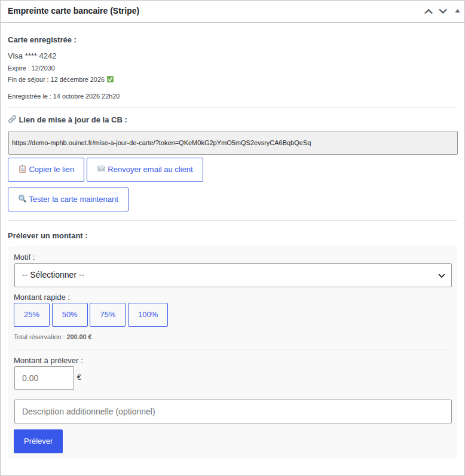This screenshot has width=465, height=476.
Task: Click the Expire : 12/2030 text
Action: pos(31,68)
